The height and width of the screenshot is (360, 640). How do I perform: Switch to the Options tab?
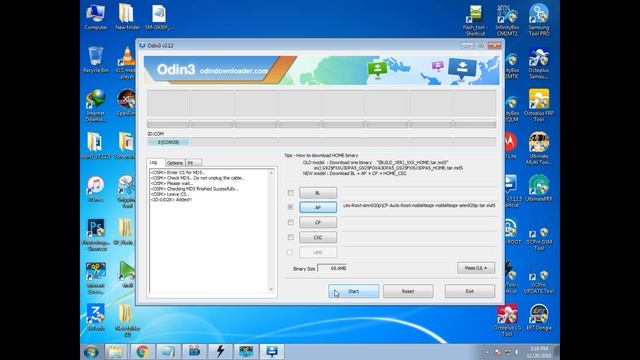(x=175, y=163)
